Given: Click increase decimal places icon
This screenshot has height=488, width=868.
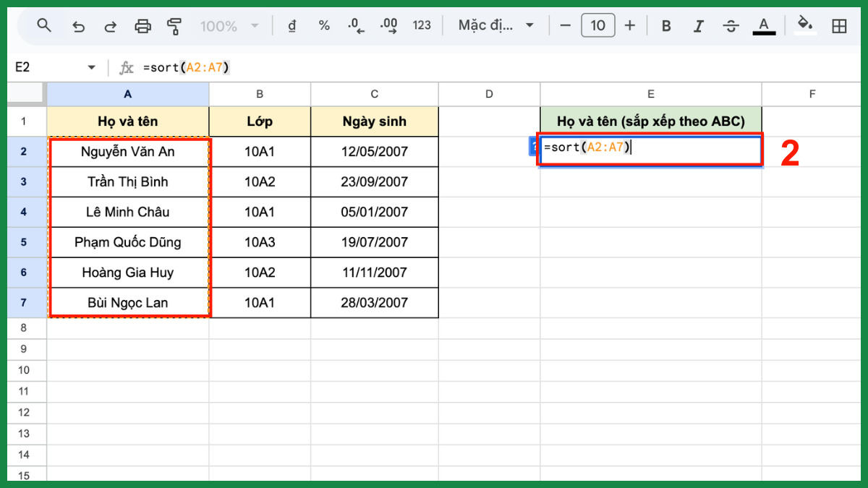Looking at the screenshot, I should 388,26.
